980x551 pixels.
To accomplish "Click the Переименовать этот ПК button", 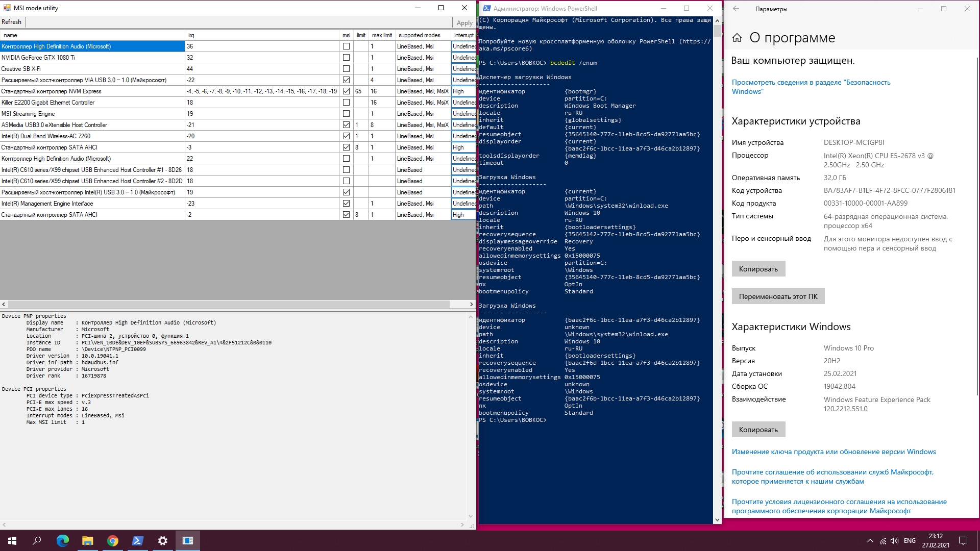I will [778, 296].
